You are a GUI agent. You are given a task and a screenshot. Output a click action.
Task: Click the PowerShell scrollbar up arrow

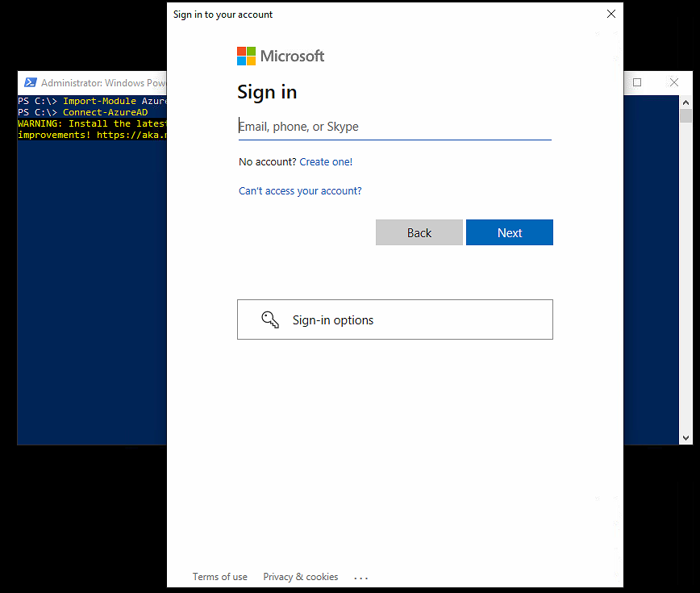tap(685, 102)
